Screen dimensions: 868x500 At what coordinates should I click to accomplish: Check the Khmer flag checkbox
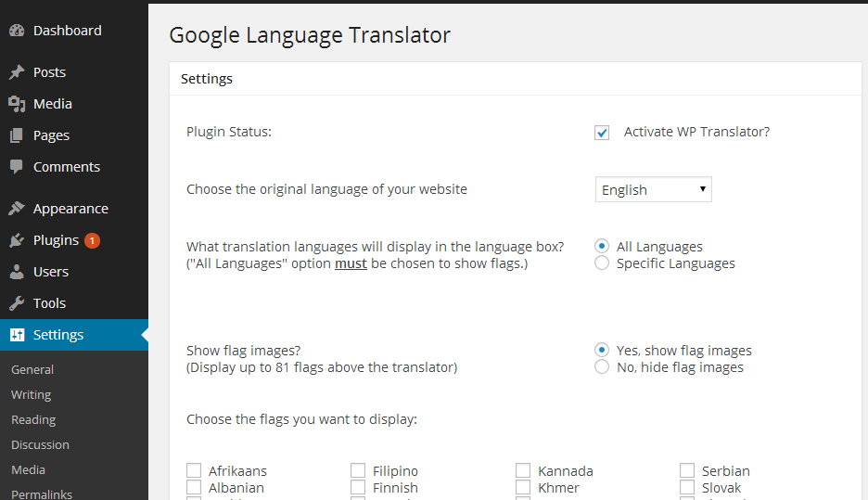point(523,487)
